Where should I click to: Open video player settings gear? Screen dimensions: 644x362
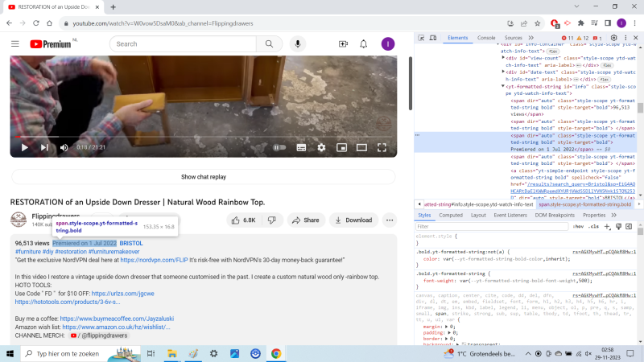pos(321,147)
